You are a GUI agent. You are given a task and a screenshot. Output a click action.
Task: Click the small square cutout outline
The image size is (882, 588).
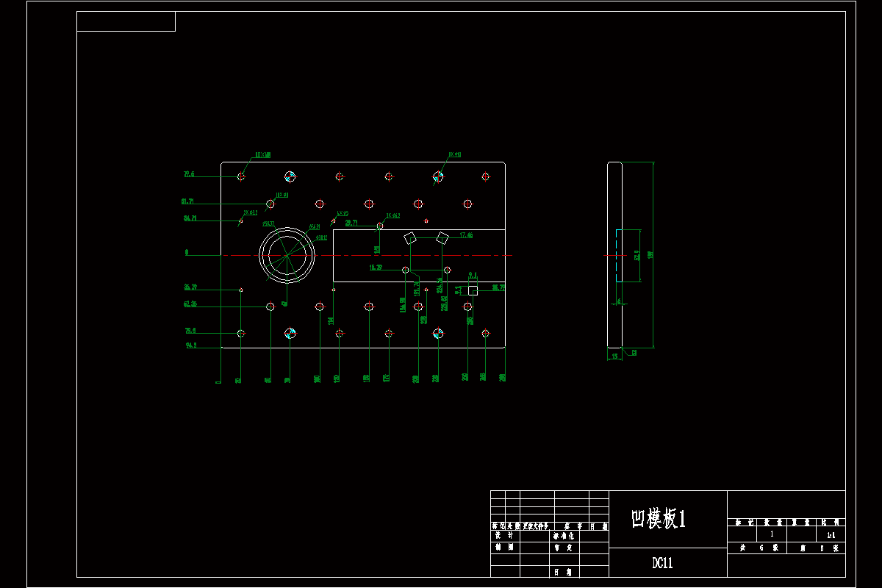pos(473,291)
